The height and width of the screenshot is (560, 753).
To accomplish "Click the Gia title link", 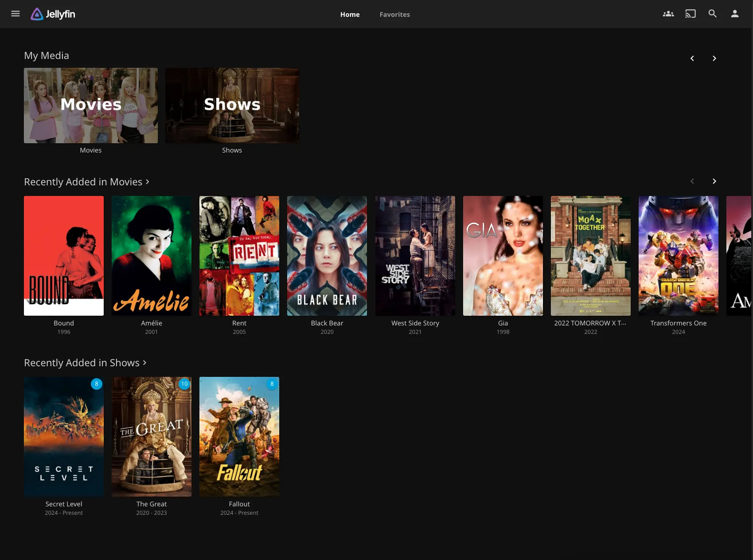I will point(503,323).
